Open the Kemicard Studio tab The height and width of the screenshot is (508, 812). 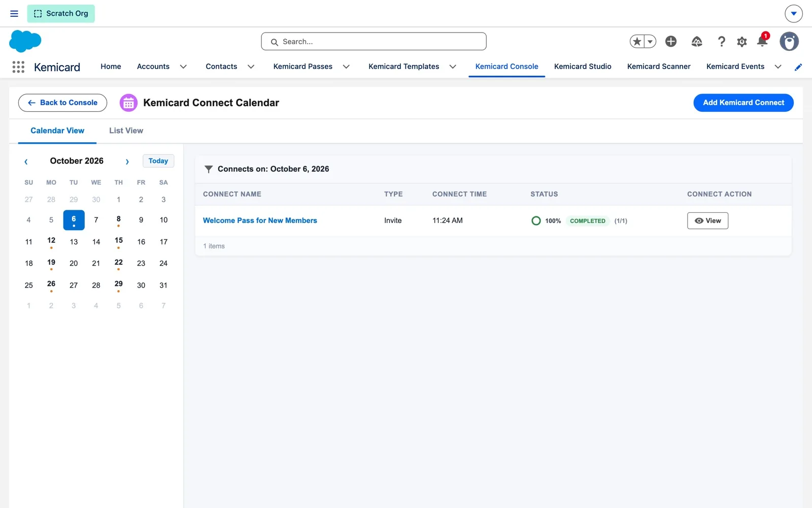point(583,67)
